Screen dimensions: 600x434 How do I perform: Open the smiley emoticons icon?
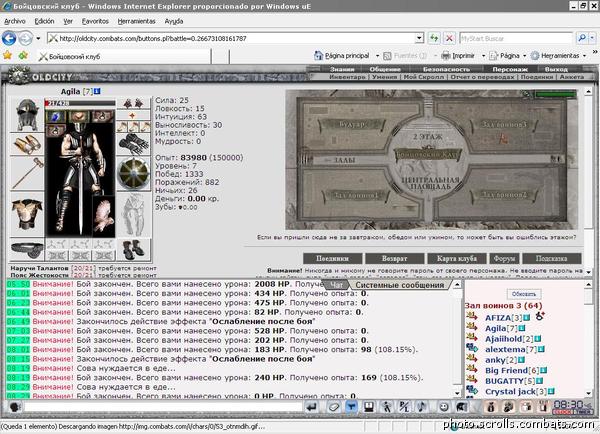[x=444, y=406]
